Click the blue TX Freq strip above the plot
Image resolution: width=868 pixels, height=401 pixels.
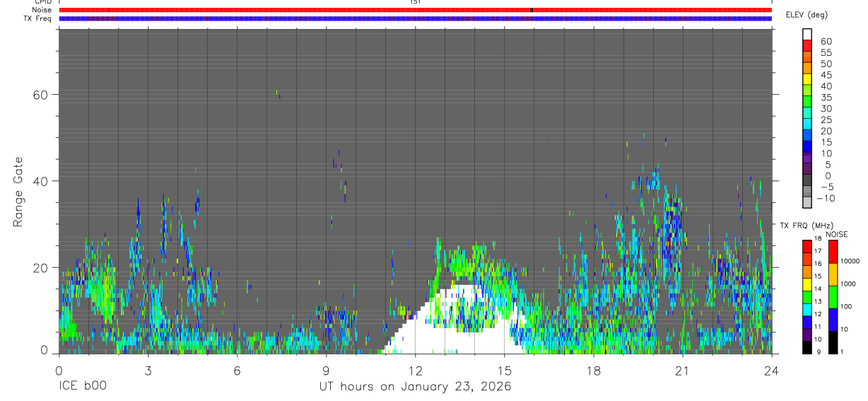[x=415, y=18]
